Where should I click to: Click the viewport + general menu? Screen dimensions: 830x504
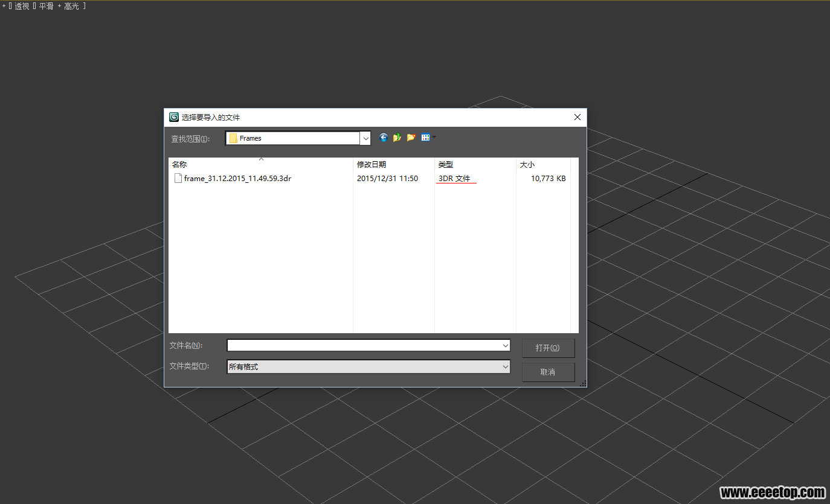tap(4, 7)
